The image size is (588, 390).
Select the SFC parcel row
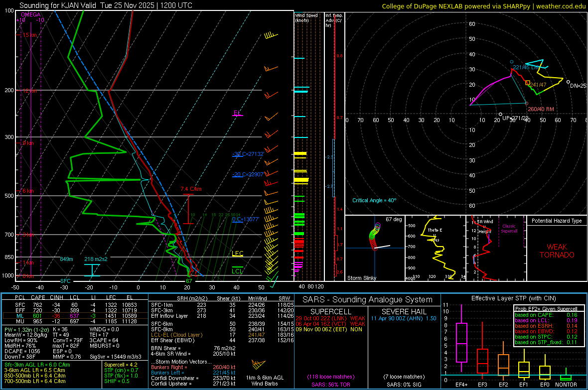(74, 305)
